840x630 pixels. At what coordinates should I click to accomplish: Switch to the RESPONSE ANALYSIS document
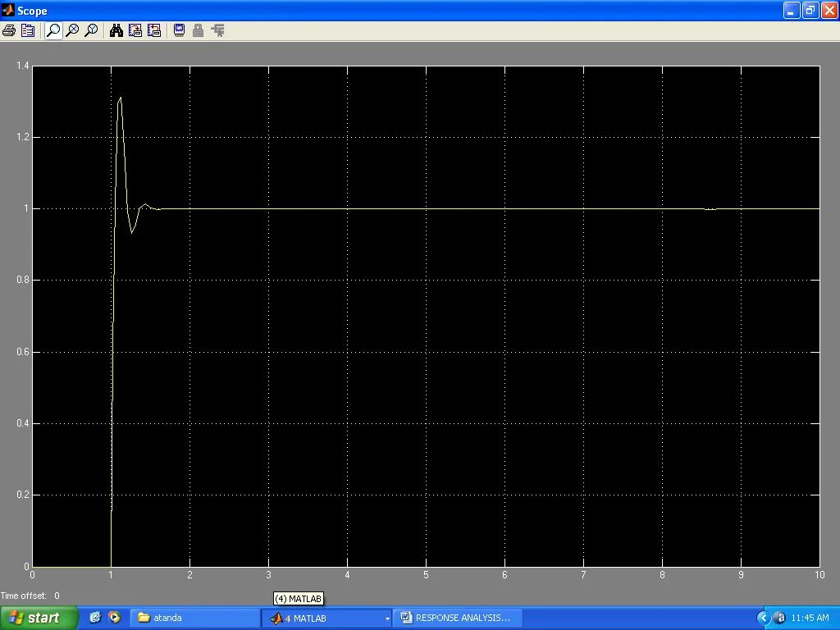tap(457, 618)
